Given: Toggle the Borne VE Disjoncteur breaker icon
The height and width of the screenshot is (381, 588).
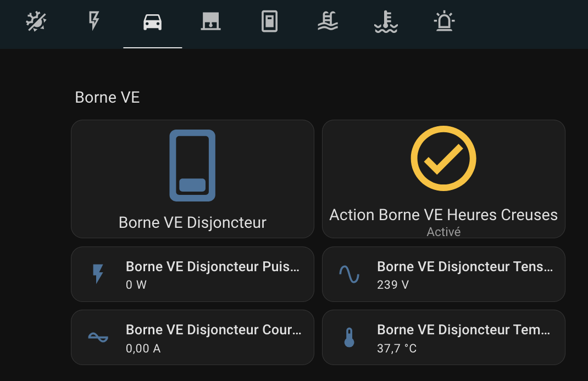Looking at the screenshot, I should pyautogui.click(x=192, y=165).
